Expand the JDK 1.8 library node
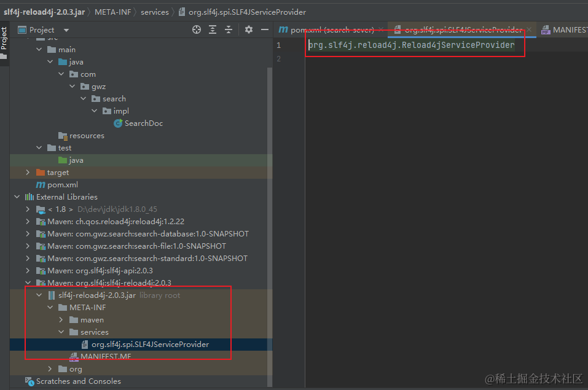588x390 pixels. 28,209
